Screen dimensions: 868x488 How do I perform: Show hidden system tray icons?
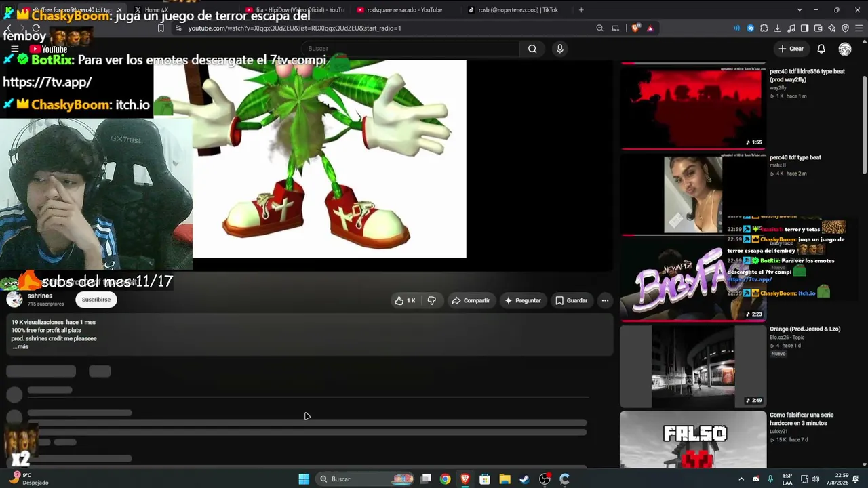coord(741,479)
